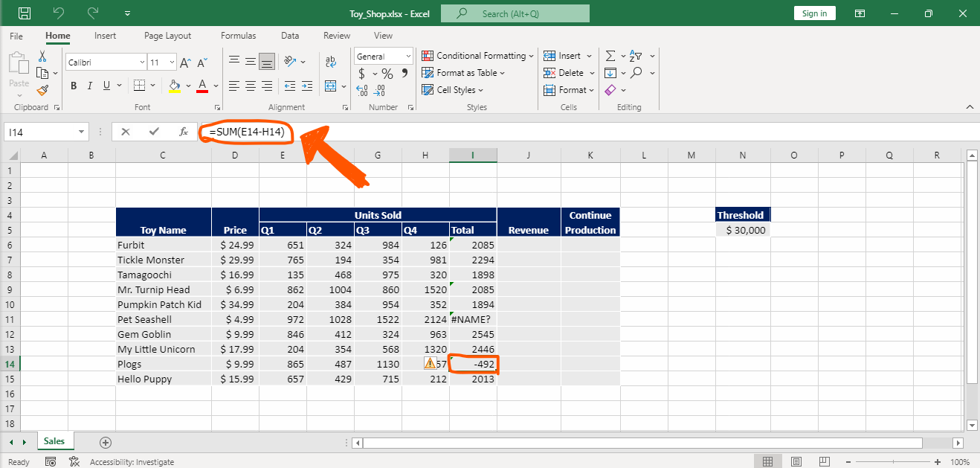
Task: Toggle Italic formatting
Action: coord(91,86)
